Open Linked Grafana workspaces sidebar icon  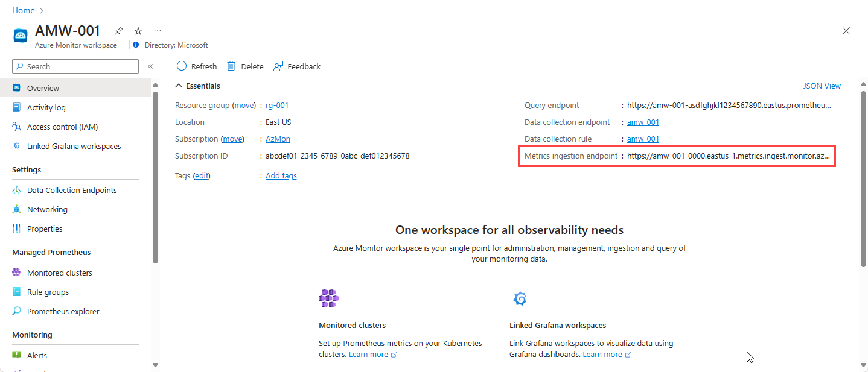point(17,146)
